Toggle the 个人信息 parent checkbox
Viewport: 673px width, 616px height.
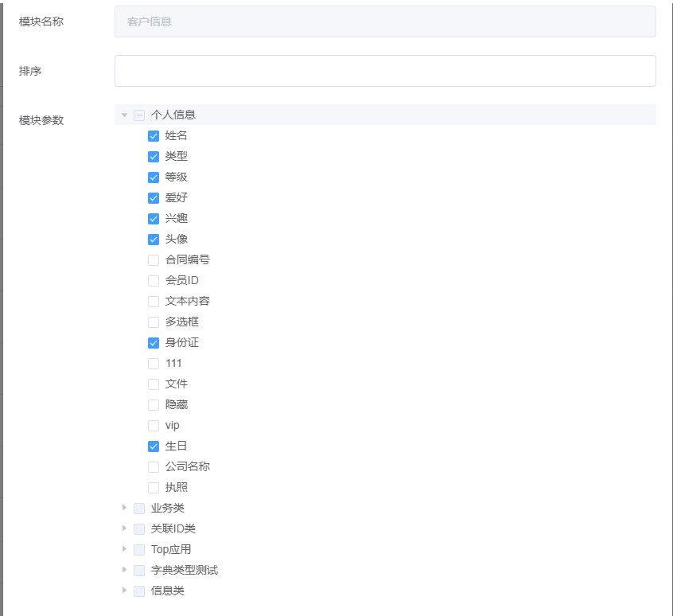pyautogui.click(x=139, y=115)
